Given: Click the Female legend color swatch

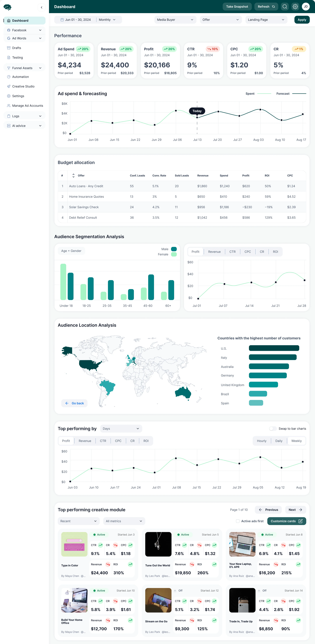Looking at the screenshot, I should click(x=174, y=254).
